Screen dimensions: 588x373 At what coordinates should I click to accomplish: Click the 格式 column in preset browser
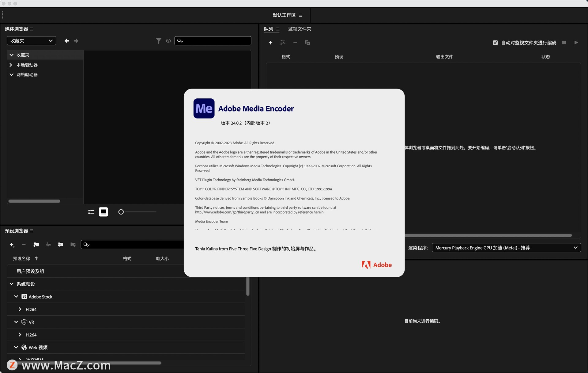127,259
